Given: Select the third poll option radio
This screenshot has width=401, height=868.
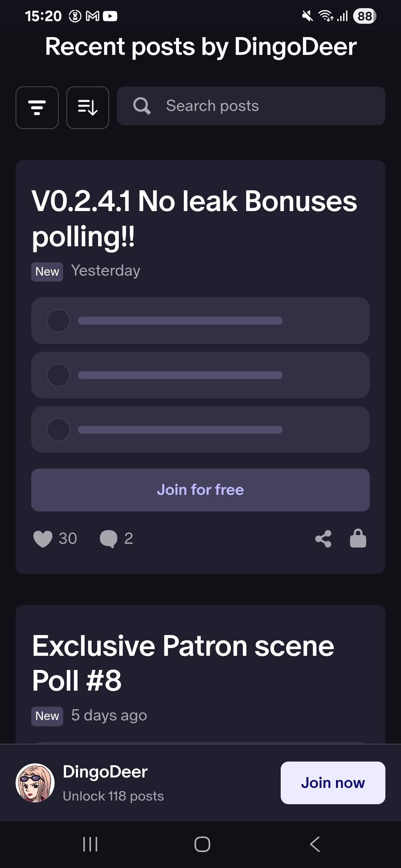Looking at the screenshot, I should [58, 430].
